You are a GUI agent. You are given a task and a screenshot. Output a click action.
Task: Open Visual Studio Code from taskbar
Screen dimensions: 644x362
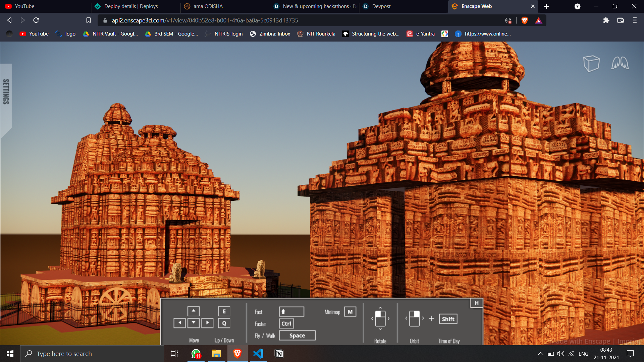258,354
